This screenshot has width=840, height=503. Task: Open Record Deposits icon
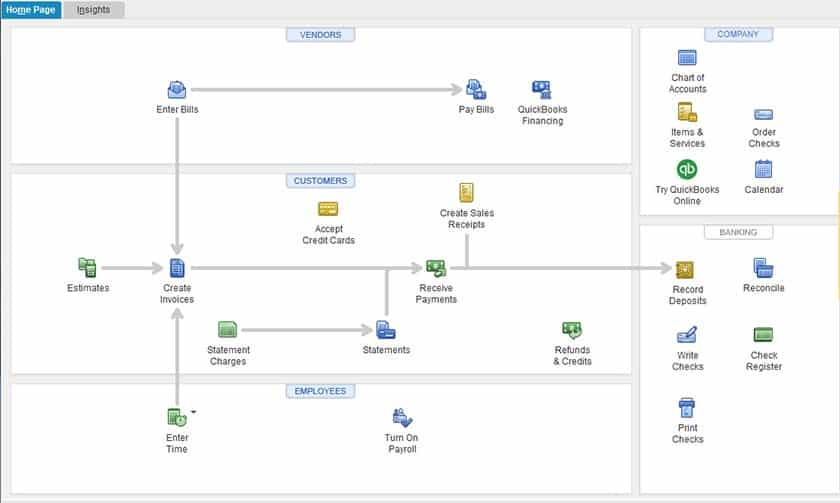pyautogui.click(x=685, y=269)
